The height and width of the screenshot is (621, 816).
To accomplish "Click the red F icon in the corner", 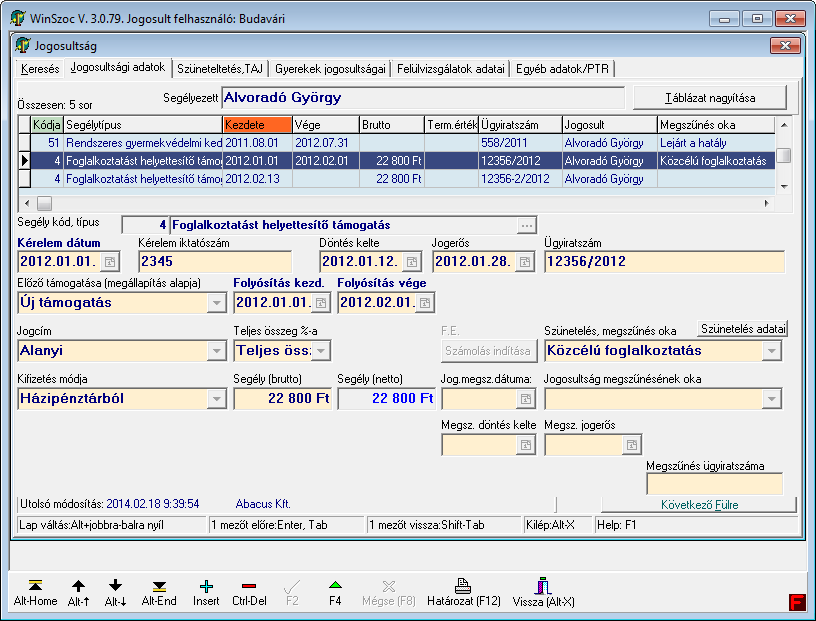I will pos(796,602).
